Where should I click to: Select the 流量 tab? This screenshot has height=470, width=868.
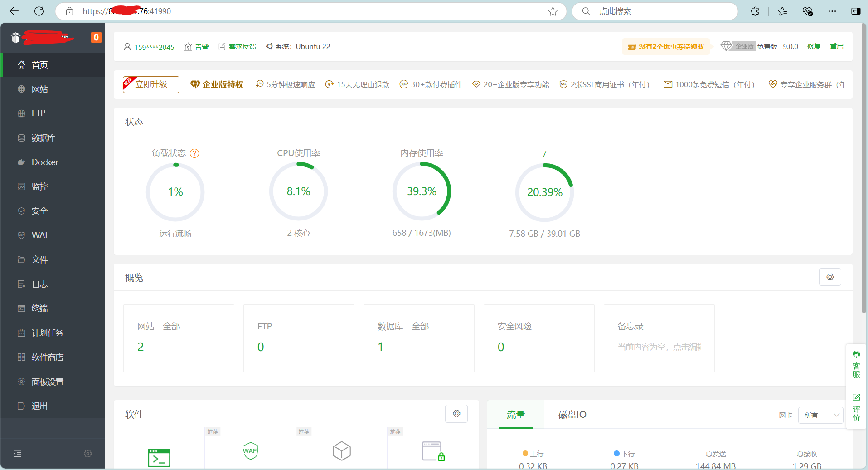[515, 415]
